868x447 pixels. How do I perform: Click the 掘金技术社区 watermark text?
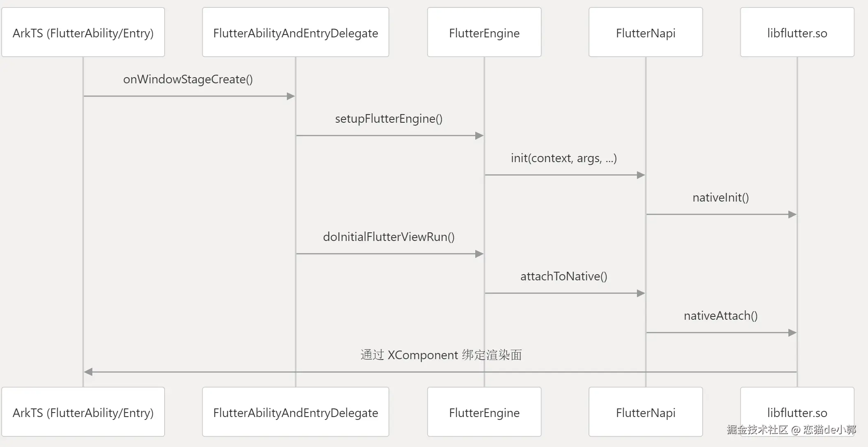point(757,430)
